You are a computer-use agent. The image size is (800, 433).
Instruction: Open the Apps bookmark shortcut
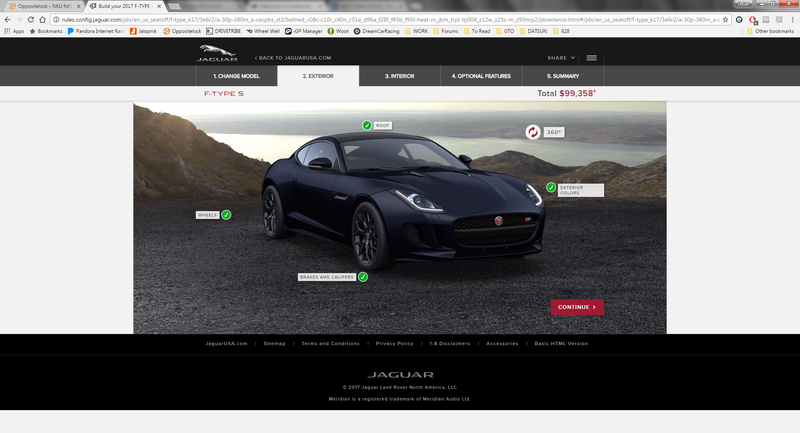point(14,31)
